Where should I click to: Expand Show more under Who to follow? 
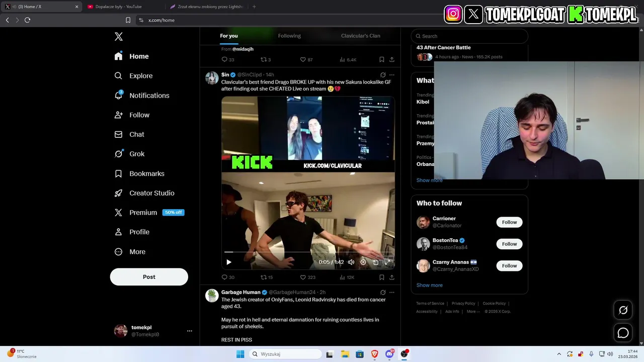[429, 285]
